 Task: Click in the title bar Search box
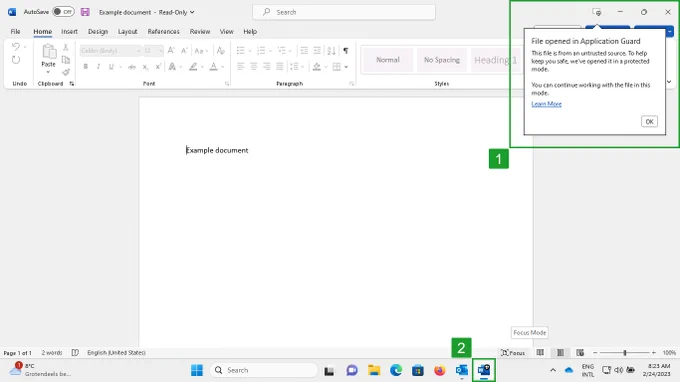tap(344, 12)
